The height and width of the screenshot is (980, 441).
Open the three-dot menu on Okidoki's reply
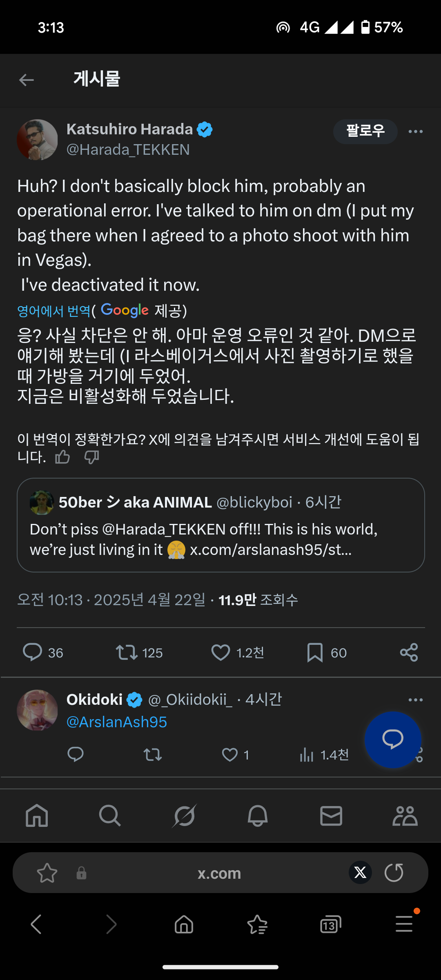tap(416, 700)
